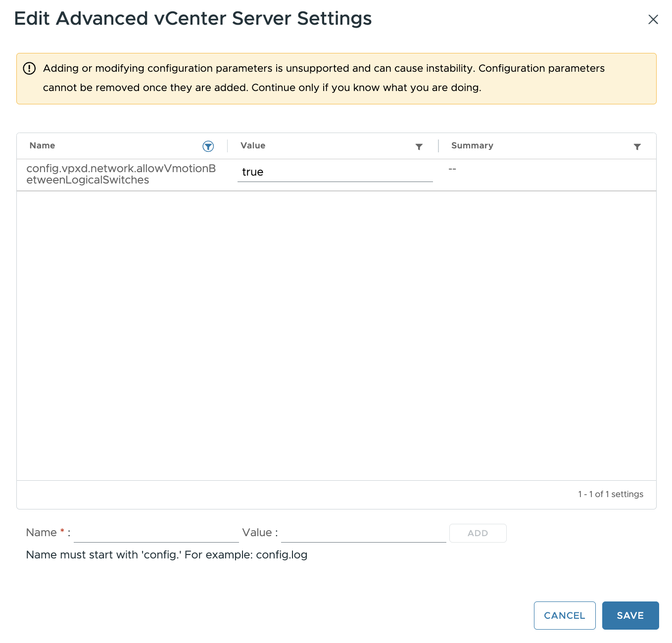Close the Edit Advanced vCenter Server Settings dialog

point(653,19)
